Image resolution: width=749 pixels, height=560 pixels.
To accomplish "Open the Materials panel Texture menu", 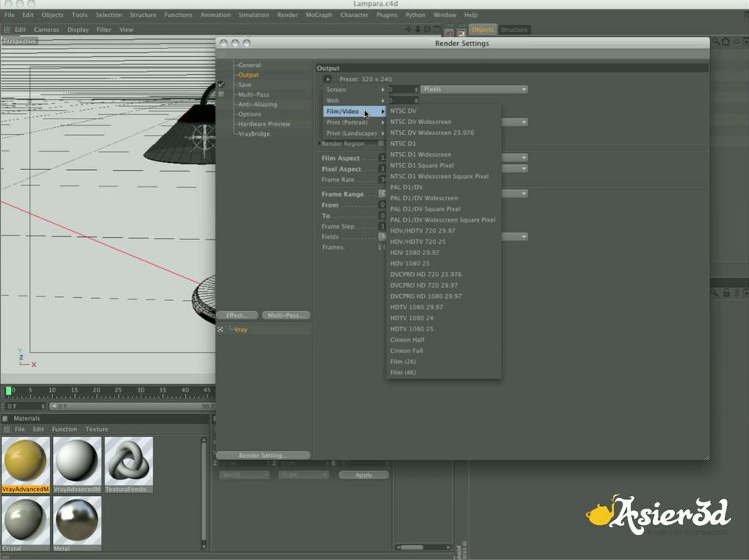I will click(x=97, y=429).
